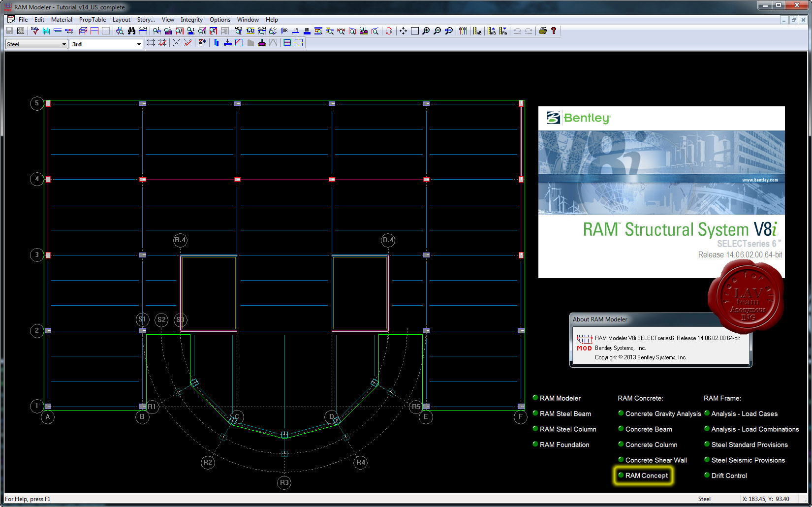812x507 pixels.
Task: Restore the inner document window
Action: coord(794,20)
